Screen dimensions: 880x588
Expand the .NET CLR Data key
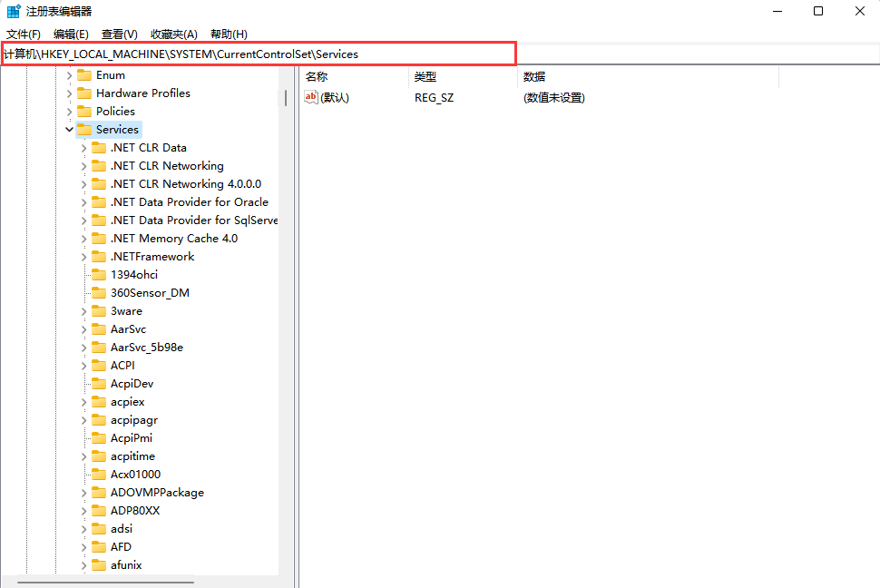[x=83, y=148]
